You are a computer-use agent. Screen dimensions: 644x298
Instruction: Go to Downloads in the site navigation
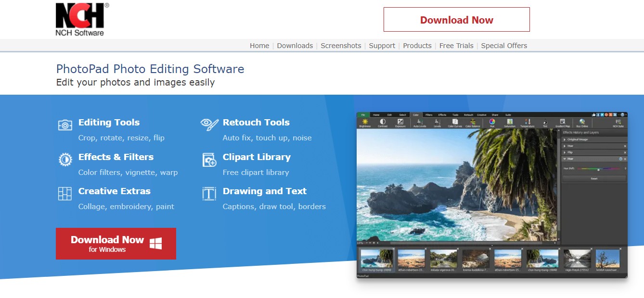295,46
